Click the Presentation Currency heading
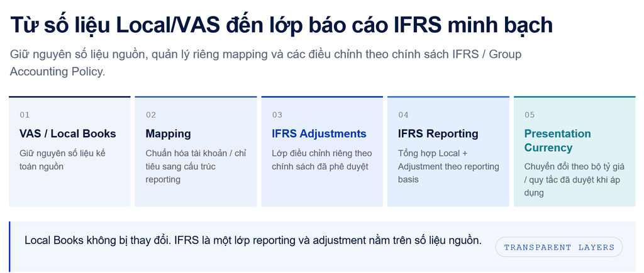 557,140
